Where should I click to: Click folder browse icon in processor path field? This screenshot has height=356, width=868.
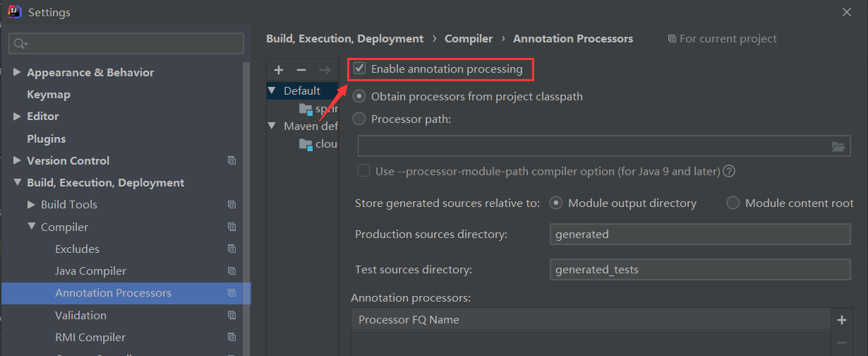(x=838, y=147)
